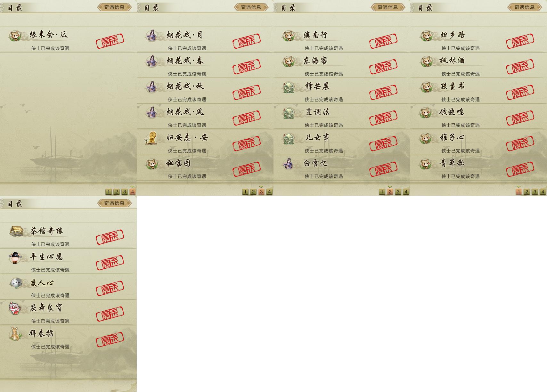The height and width of the screenshot is (392, 547).
Task: Open the 归乡路 adventure entry
Action: click(x=478, y=40)
